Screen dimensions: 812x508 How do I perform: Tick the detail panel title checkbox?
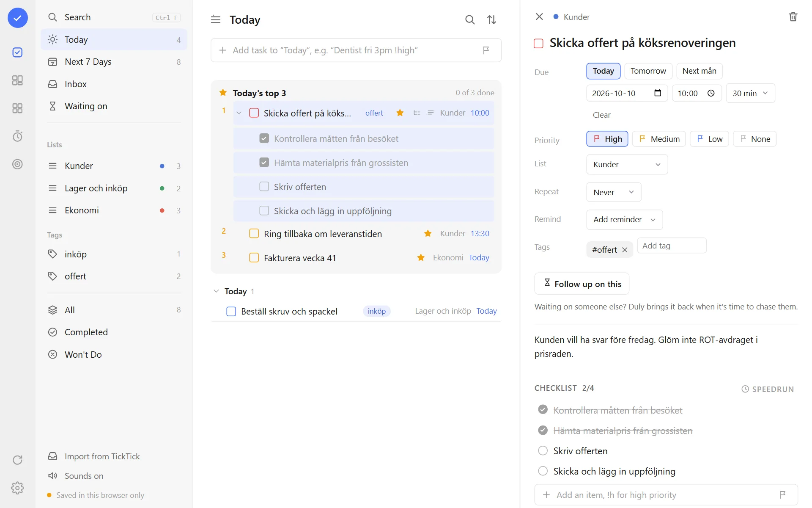pos(539,44)
